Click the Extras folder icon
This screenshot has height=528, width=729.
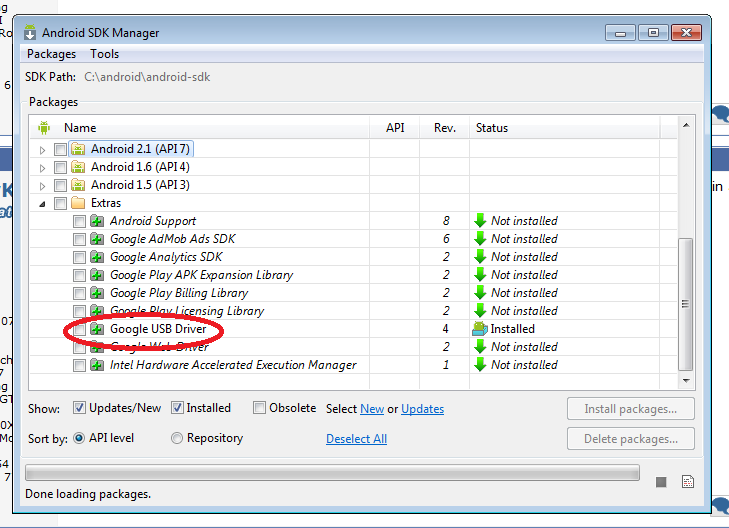tap(78, 203)
